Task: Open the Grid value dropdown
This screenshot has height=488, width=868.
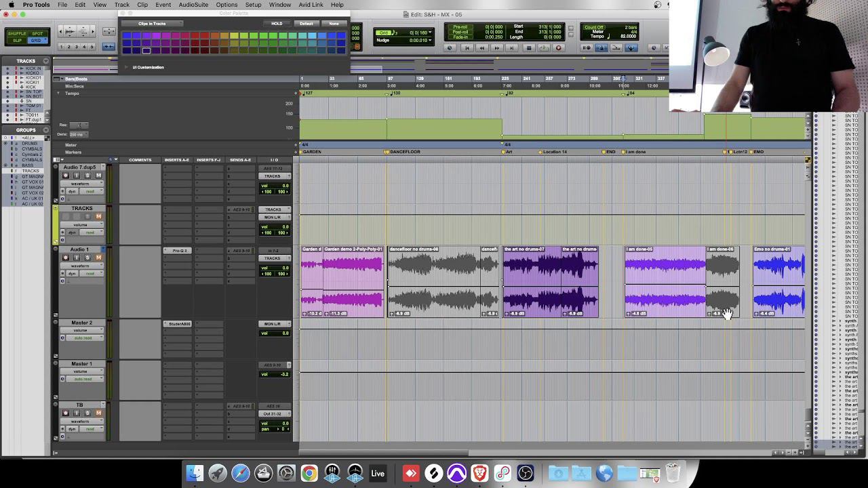Action: tap(430, 33)
